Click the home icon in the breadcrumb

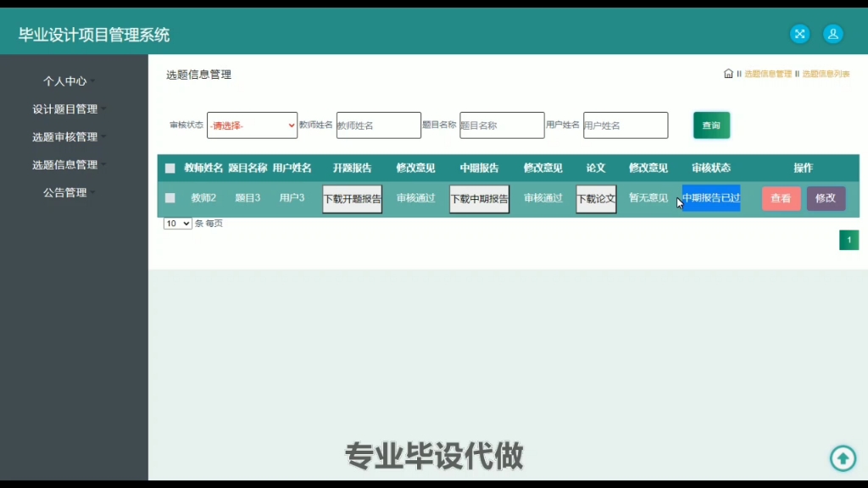[x=728, y=73]
